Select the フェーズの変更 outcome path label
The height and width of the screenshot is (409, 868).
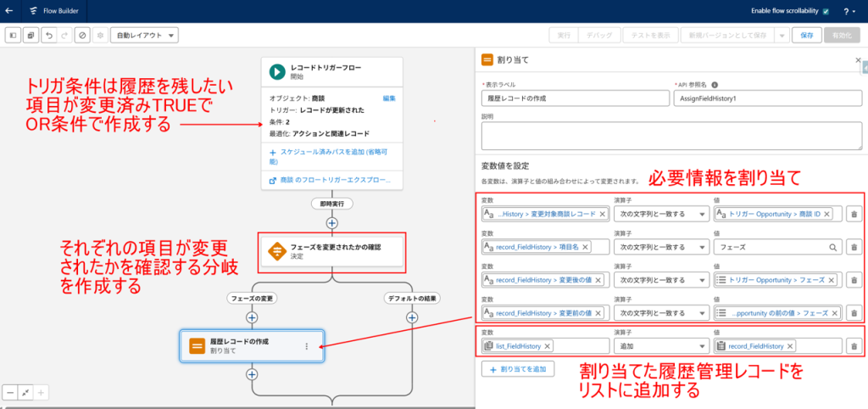pos(252,298)
